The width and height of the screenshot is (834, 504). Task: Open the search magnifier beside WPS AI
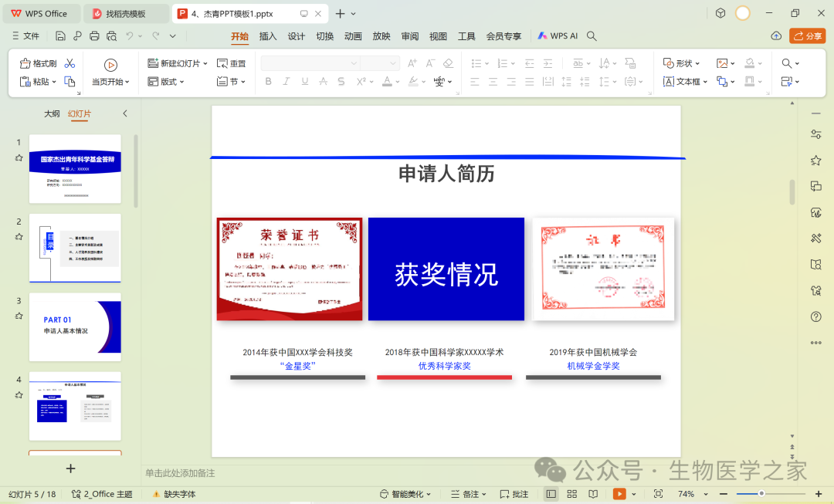pyautogui.click(x=592, y=36)
